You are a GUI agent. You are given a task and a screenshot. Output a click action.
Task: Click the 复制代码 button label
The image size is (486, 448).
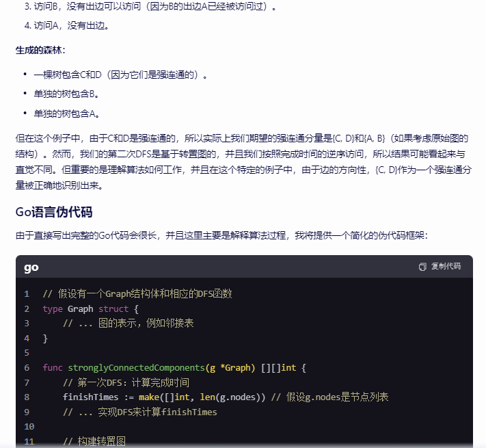(x=446, y=266)
